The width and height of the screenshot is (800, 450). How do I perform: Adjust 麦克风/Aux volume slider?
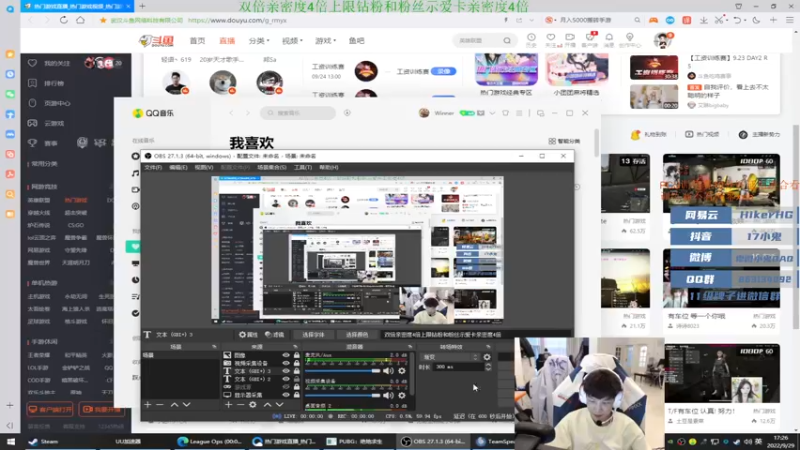tap(343, 371)
